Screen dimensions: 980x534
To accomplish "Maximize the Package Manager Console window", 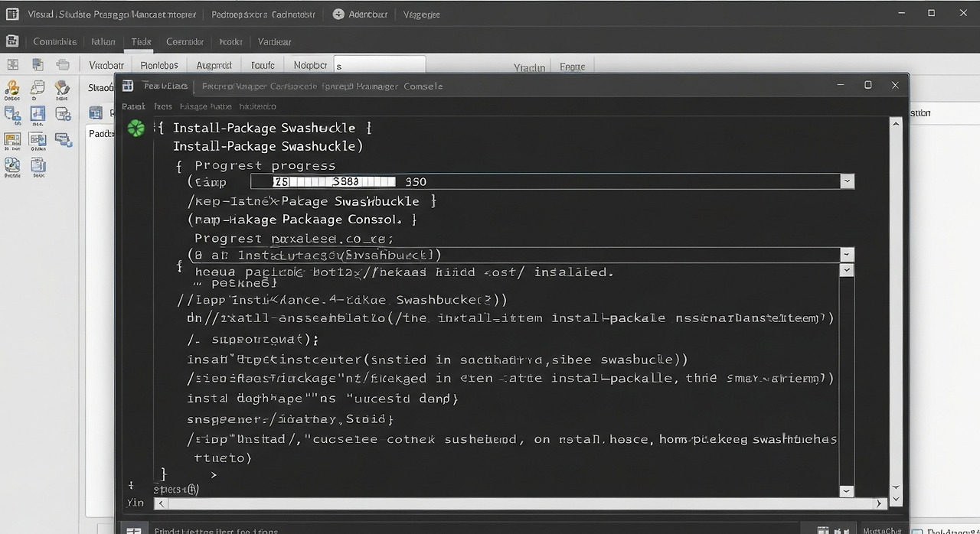I will pos(867,85).
